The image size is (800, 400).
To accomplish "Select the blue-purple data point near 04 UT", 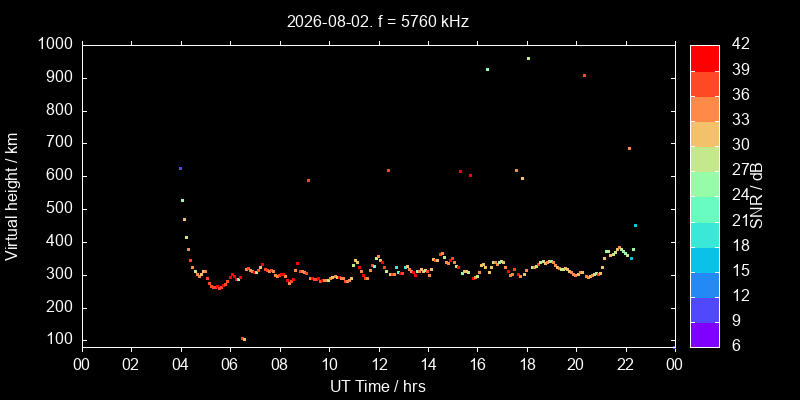I will pyautogui.click(x=180, y=168).
